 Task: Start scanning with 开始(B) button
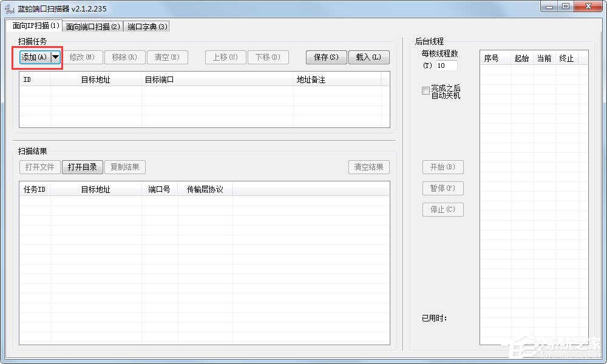point(443,167)
